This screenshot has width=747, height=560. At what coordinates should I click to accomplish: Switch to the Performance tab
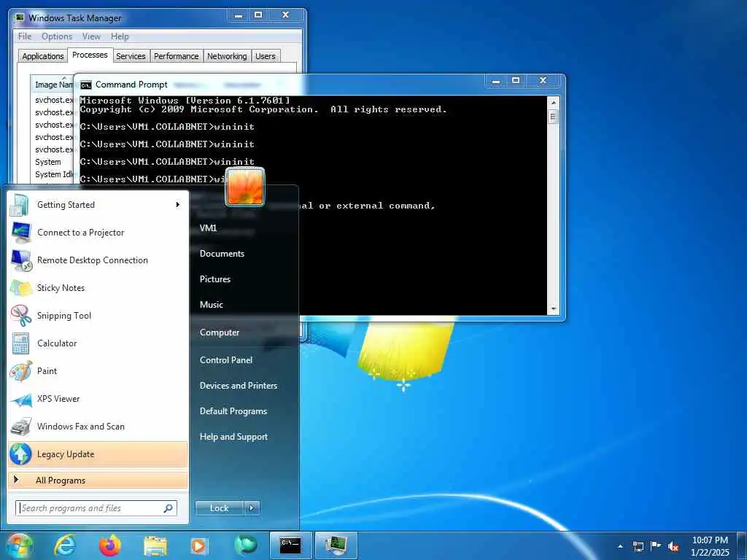click(x=176, y=56)
